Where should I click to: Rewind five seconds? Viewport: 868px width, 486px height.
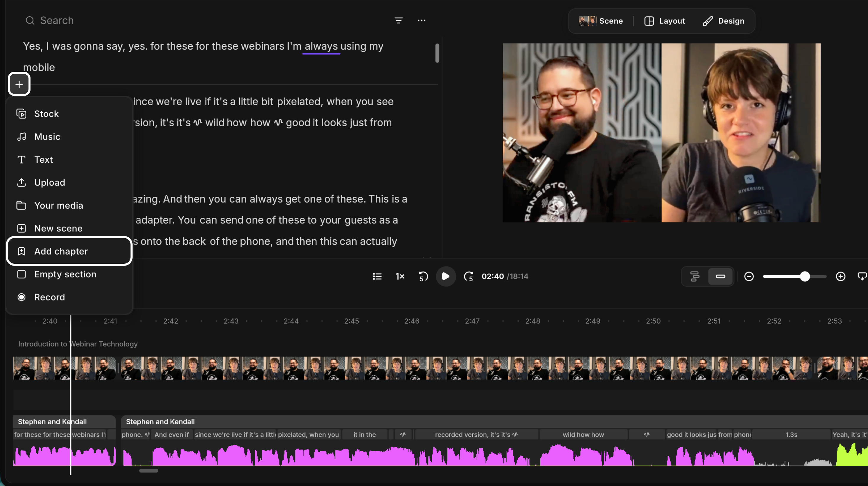point(423,276)
